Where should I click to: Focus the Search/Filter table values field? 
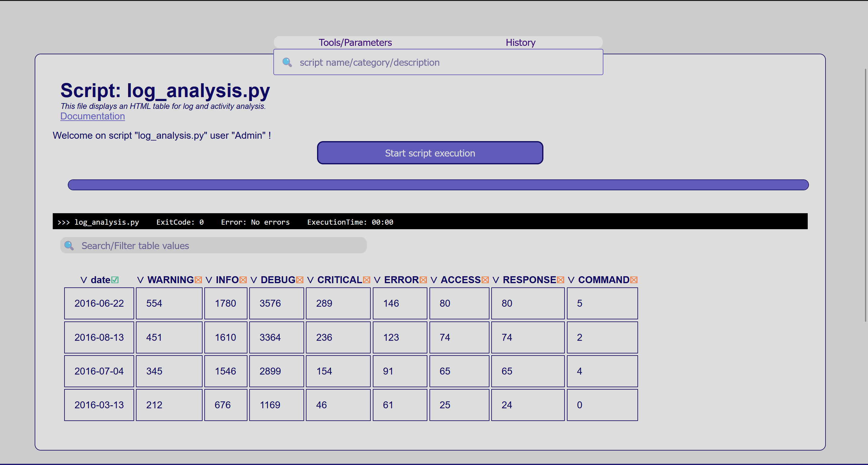(219, 245)
